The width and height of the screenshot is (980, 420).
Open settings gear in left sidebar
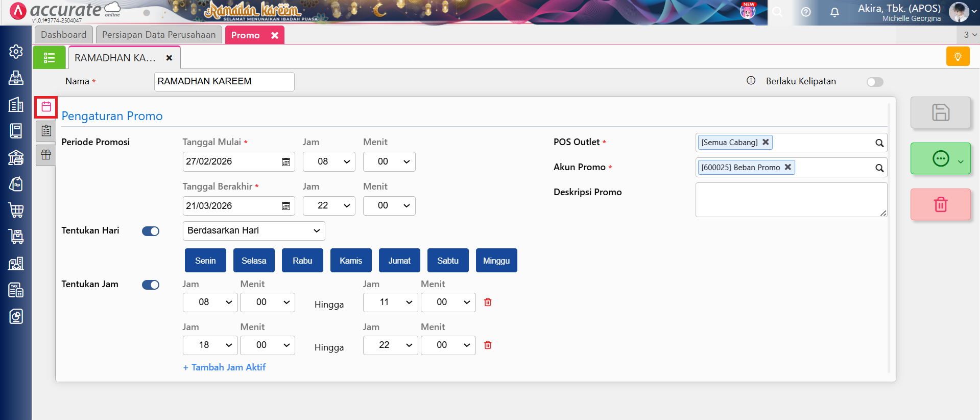(x=16, y=52)
